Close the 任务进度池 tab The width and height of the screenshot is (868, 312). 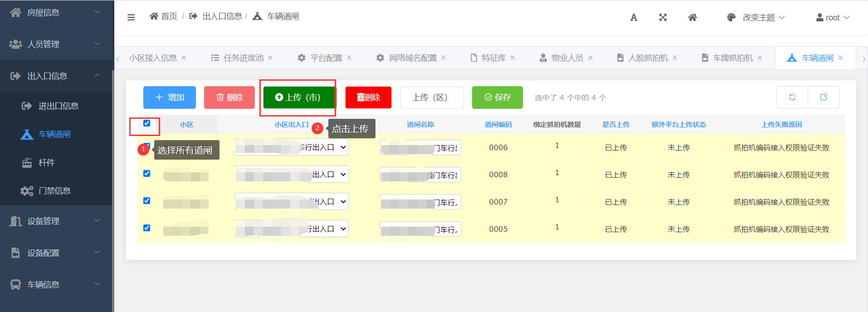pos(270,58)
